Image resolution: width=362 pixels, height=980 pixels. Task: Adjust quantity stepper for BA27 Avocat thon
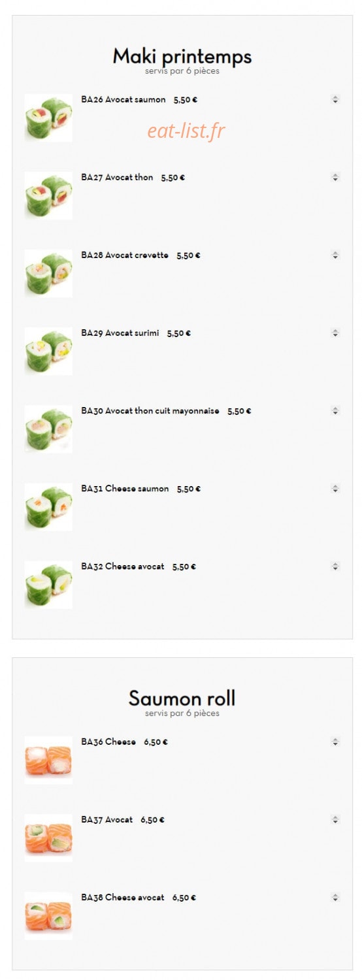coord(335,177)
